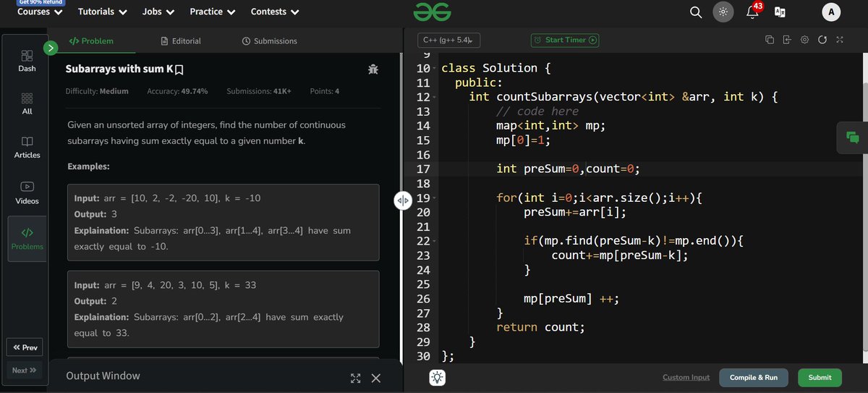Click the first example's 'Output: 3' text

coord(95,214)
